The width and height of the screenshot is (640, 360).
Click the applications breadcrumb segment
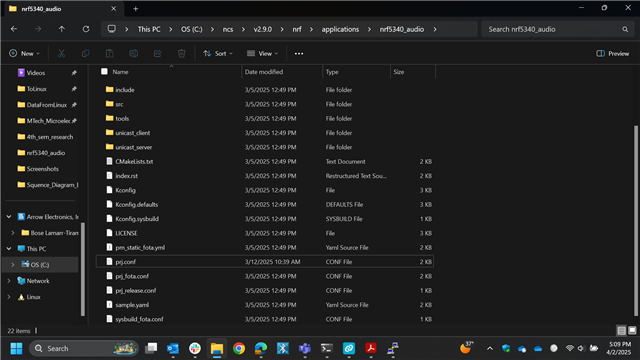(340, 29)
